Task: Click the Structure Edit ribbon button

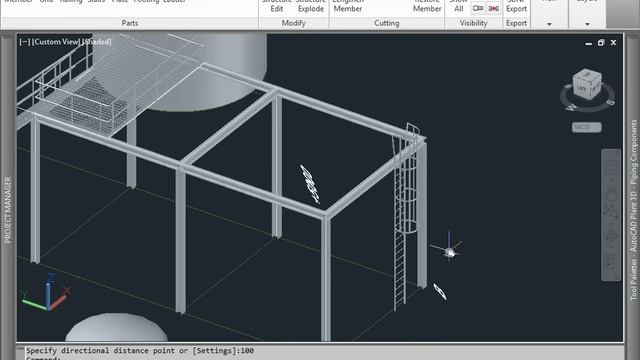Action: point(276,5)
